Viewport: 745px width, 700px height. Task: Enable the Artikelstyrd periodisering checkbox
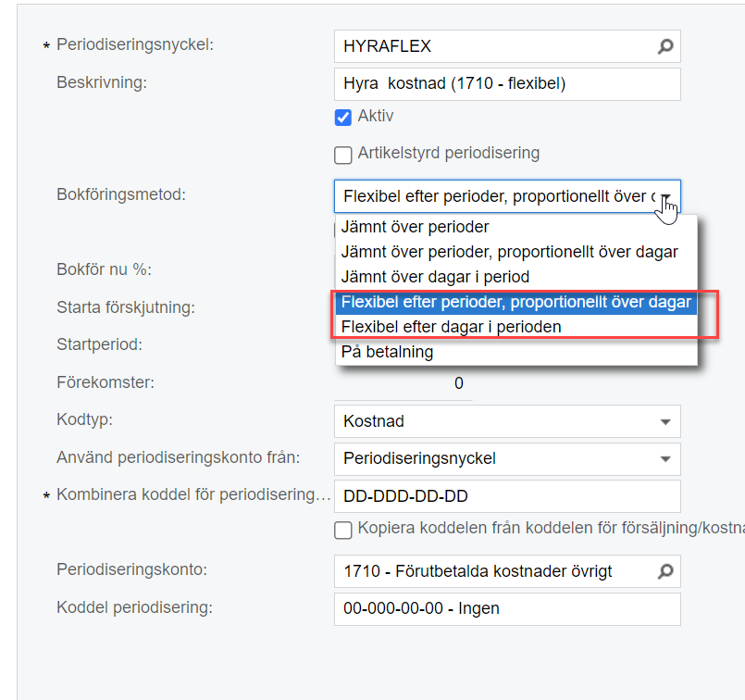click(x=343, y=155)
